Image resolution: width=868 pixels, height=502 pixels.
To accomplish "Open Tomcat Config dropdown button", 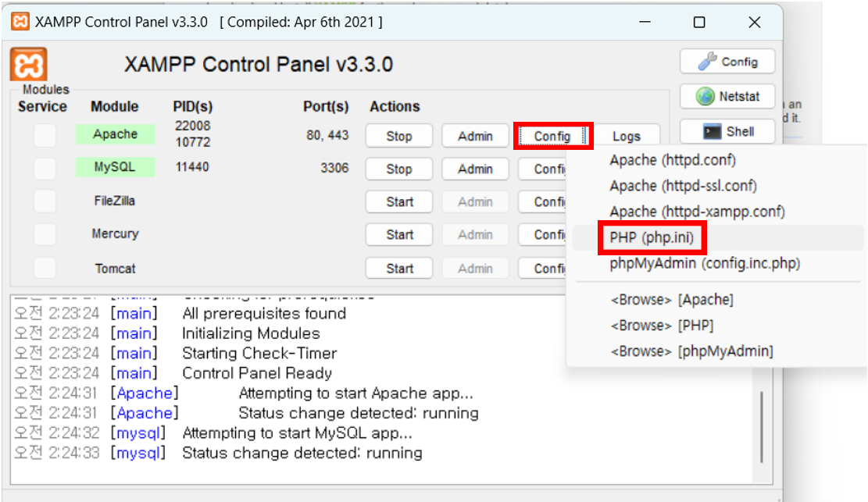I will pos(542,269).
